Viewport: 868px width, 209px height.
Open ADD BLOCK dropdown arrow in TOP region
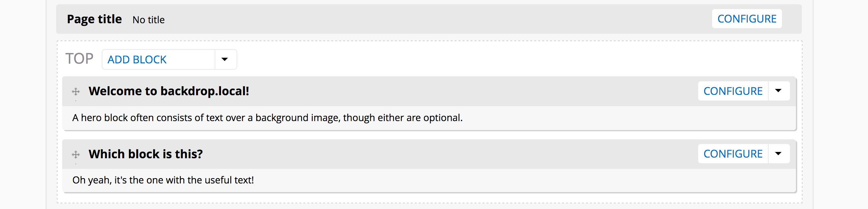225,60
